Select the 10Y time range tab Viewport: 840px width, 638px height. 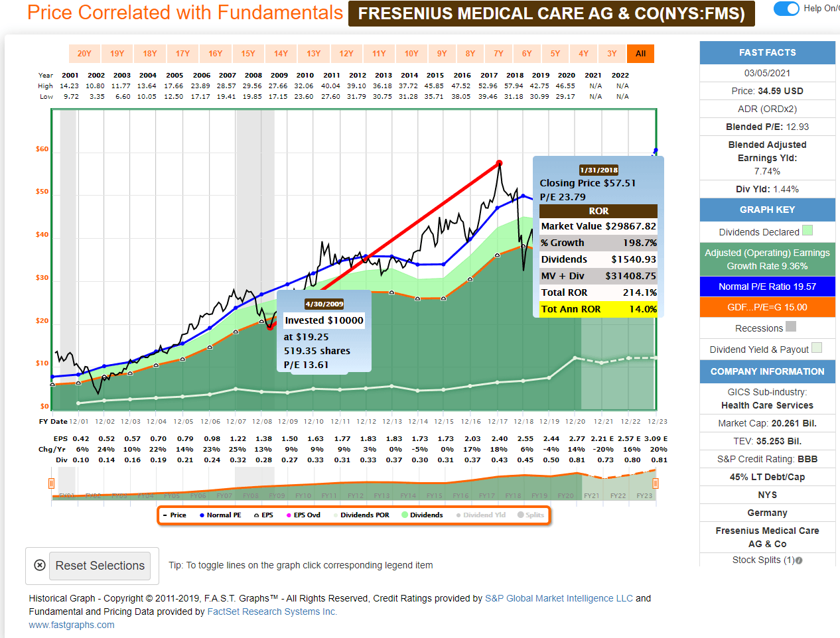(x=411, y=54)
